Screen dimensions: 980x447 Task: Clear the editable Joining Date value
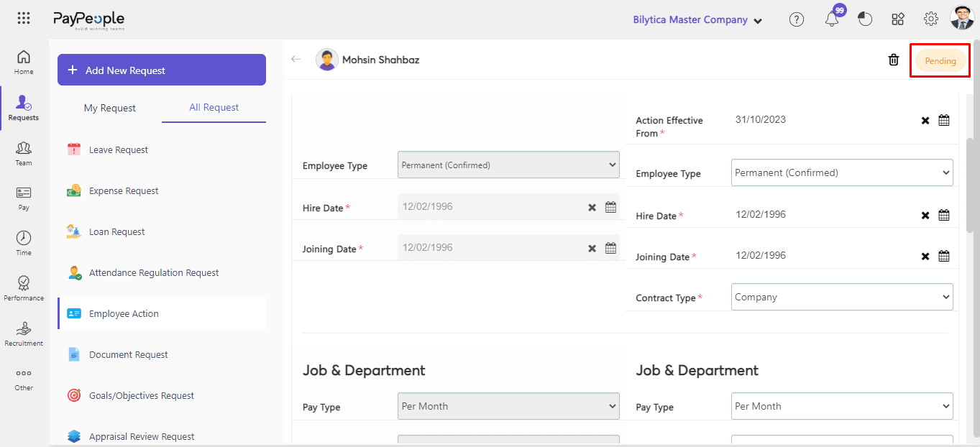pos(925,256)
